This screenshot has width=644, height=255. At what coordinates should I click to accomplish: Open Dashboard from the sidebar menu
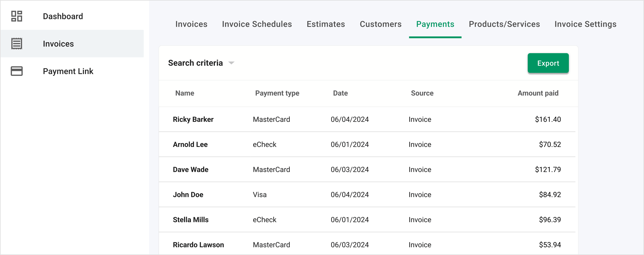[63, 16]
